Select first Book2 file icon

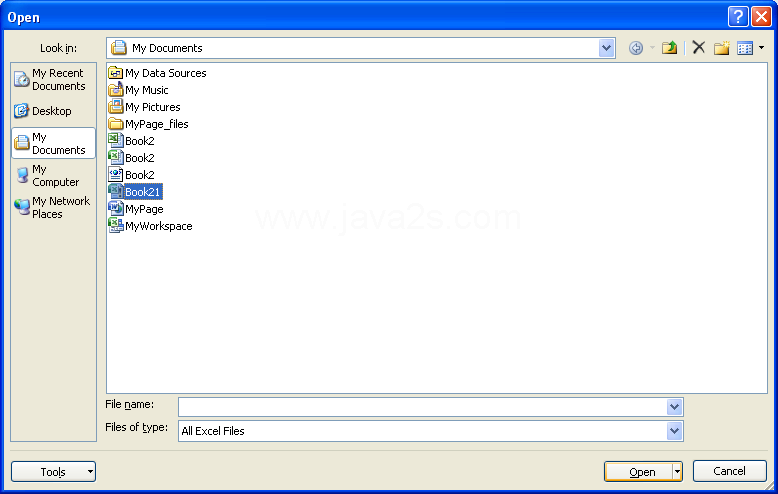pyautogui.click(x=116, y=141)
